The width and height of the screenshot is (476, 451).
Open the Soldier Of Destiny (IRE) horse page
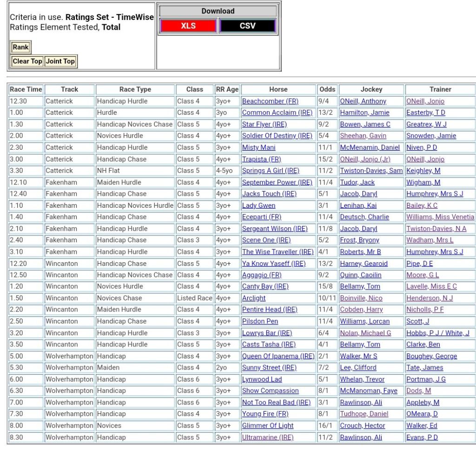pos(277,136)
